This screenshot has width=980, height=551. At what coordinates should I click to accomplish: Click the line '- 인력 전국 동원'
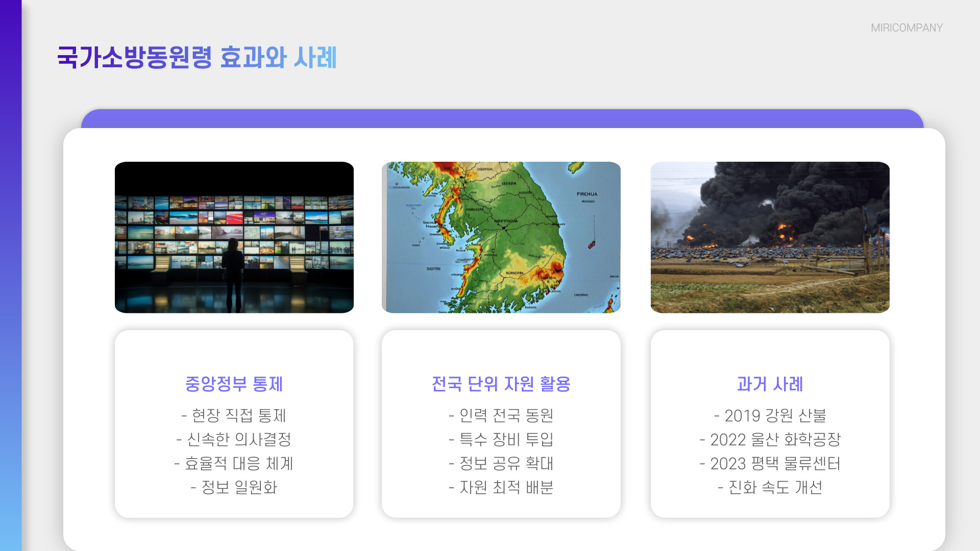(x=501, y=415)
